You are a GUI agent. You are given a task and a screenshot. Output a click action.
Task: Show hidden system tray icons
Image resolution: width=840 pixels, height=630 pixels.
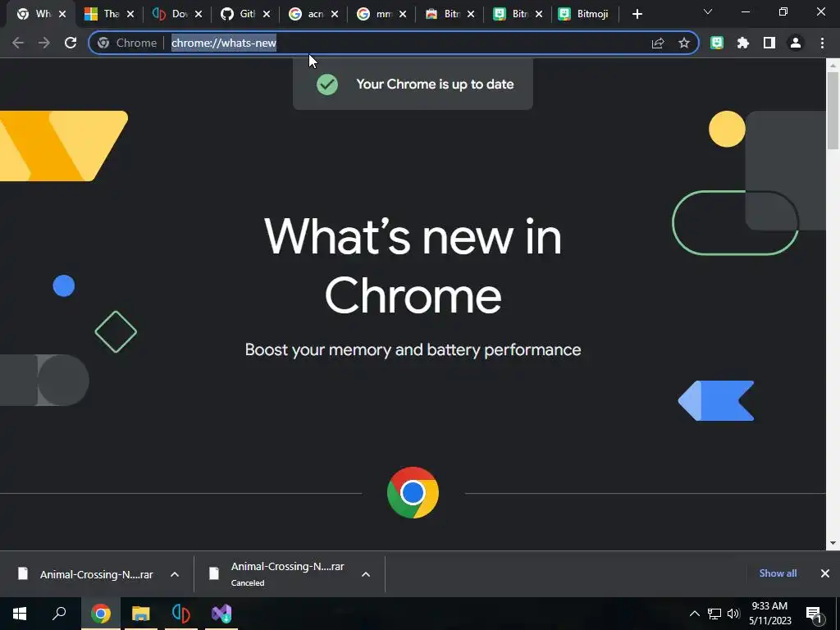coord(694,614)
